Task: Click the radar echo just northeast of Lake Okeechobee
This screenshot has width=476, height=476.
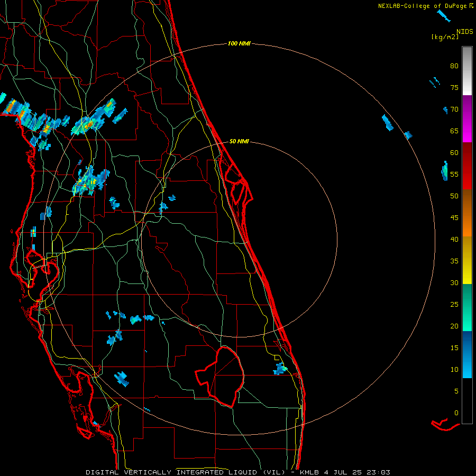Action: pyautogui.click(x=280, y=369)
